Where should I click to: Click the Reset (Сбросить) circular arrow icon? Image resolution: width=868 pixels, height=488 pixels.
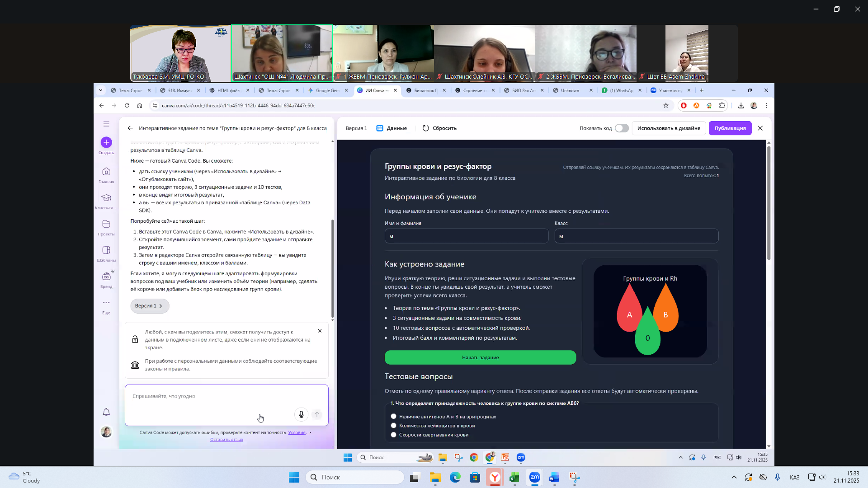coord(425,128)
